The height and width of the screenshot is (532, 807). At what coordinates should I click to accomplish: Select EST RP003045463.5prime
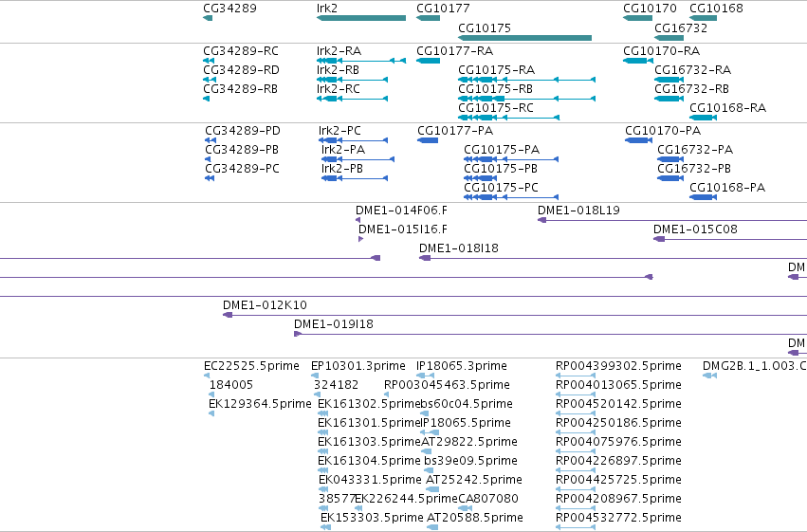click(448, 385)
